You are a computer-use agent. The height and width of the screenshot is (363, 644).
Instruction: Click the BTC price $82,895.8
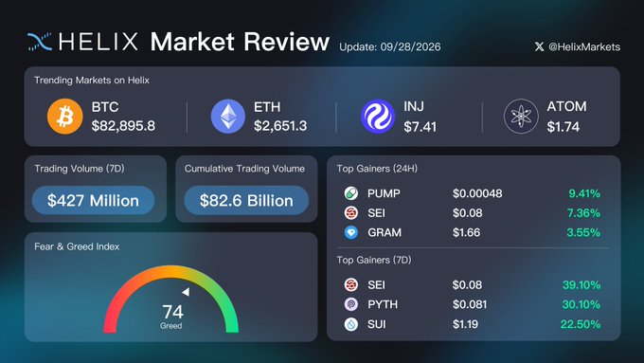123,126
